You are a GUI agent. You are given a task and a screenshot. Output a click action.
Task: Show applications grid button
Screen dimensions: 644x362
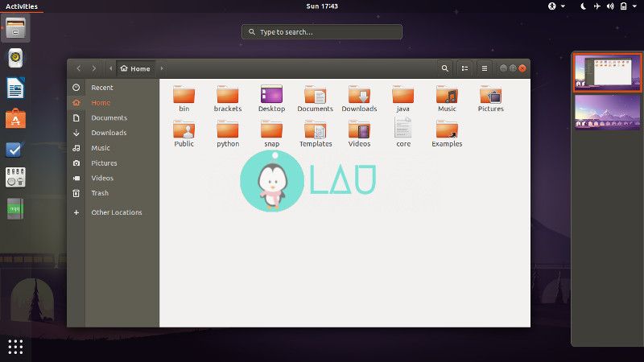click(x=15, y=347)
